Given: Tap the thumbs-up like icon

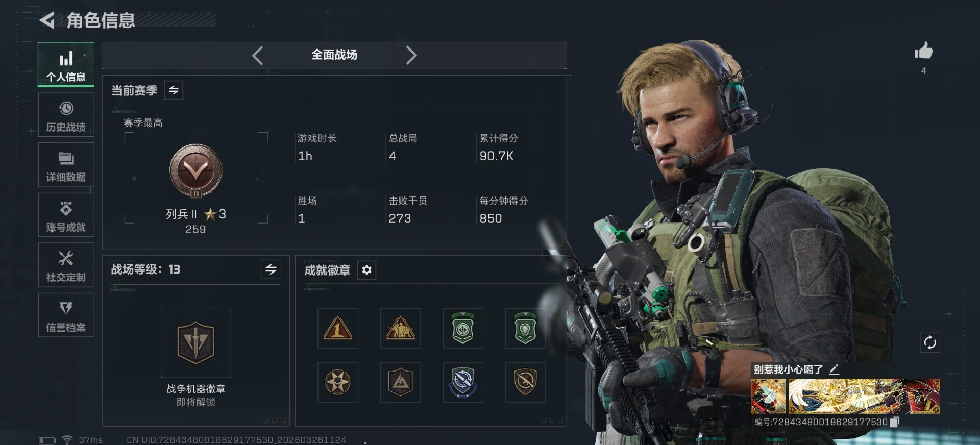Looking at the screenshot, I should pos(923,51).
